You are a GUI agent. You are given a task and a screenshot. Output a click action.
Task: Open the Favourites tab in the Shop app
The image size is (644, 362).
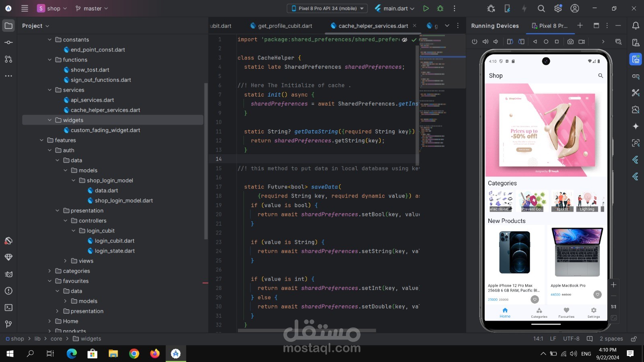(566, 313)
